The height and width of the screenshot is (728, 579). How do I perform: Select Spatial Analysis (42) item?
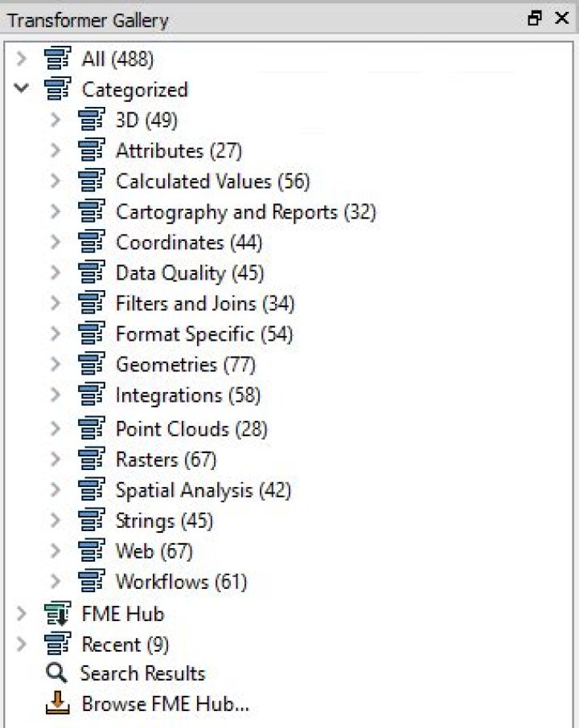click(203, 490)
